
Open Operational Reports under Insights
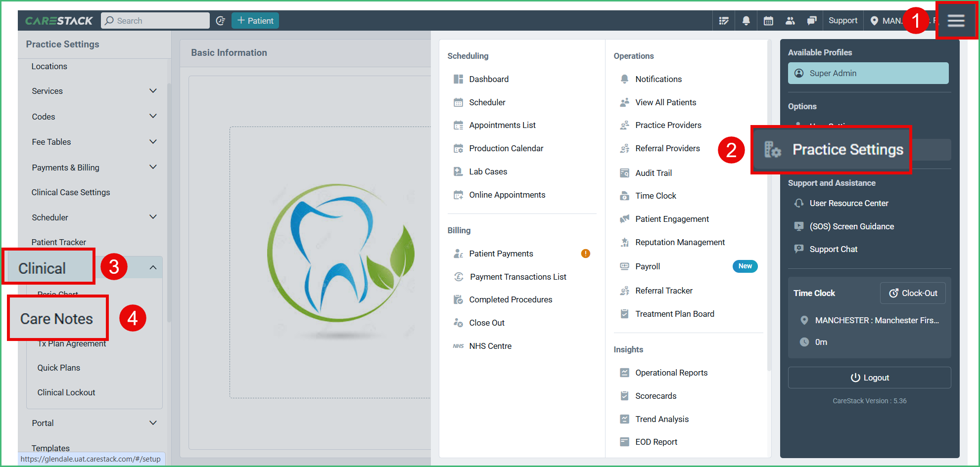[x=671, y=373]
